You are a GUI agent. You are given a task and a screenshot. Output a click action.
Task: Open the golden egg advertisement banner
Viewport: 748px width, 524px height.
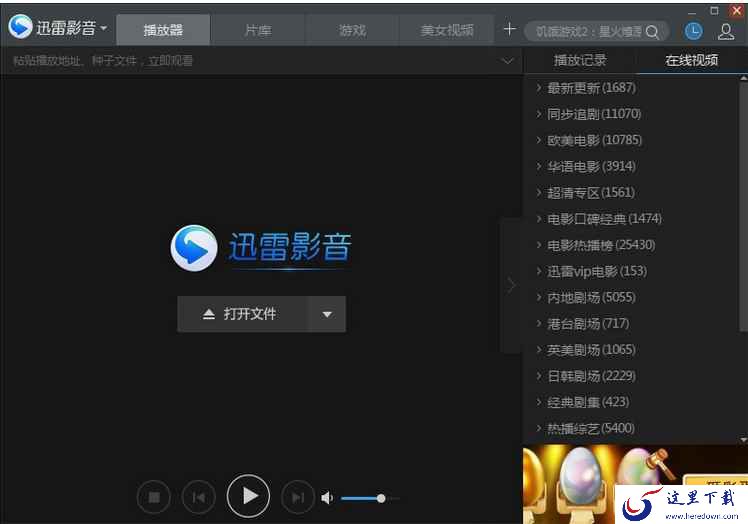pos(634,484)
